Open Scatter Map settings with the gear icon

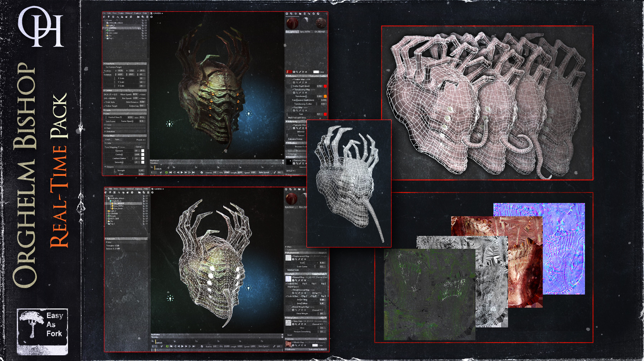pyautogui.click(x=294, y=82)
